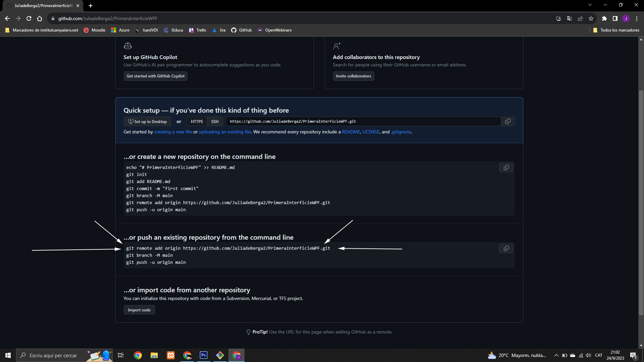644x362 pixels.
Task: Click the page vertical scrollbar
Action: tap(641, 201)
